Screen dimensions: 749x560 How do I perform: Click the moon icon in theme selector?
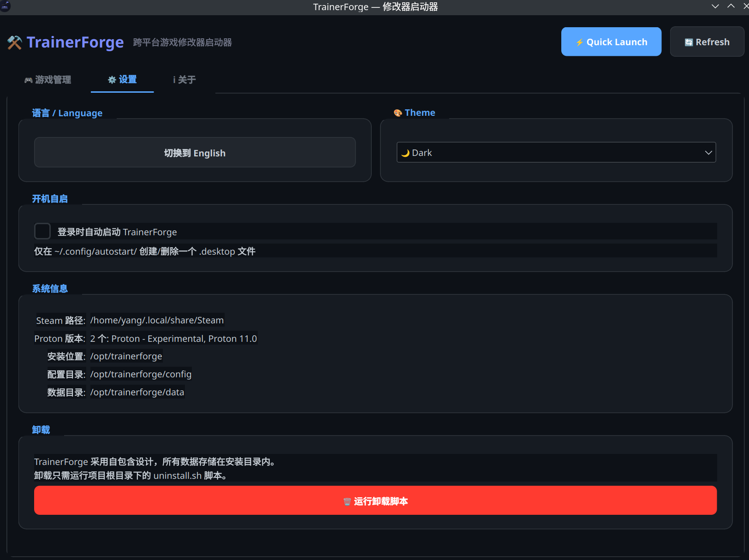coord(405,153)
